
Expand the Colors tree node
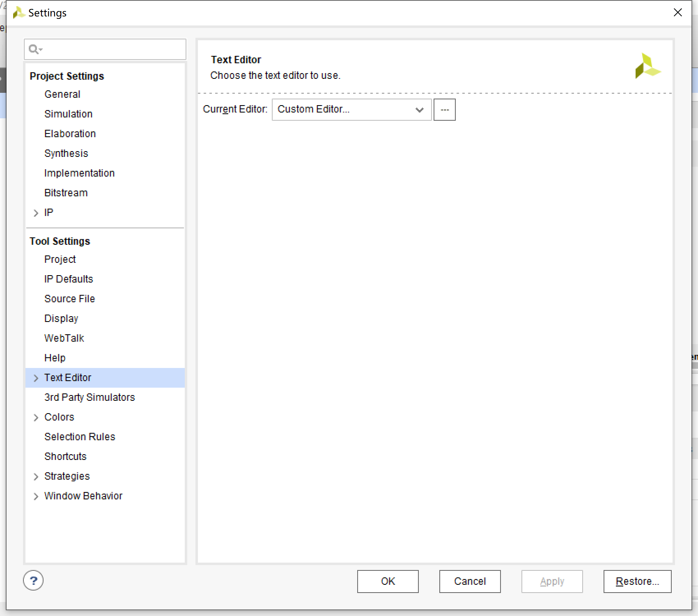coord(36,417)
